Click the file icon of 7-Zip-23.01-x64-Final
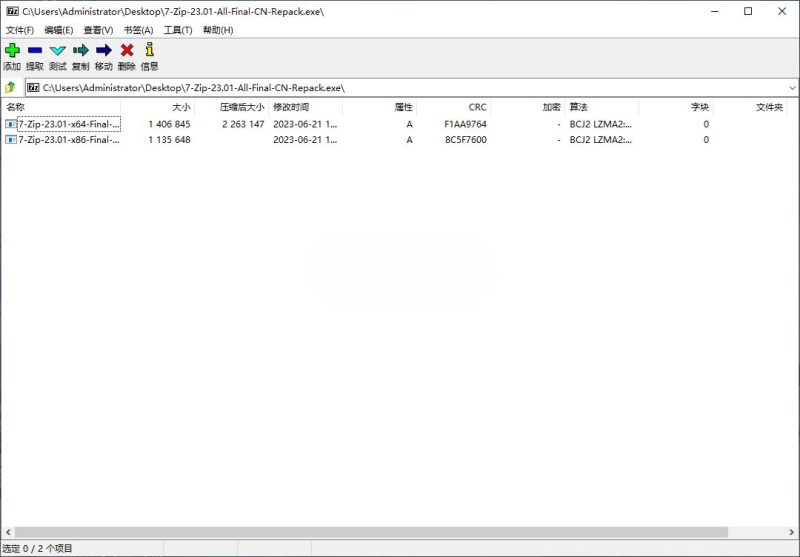The width and height of the screenshot is (800, 557). point(11,124)
